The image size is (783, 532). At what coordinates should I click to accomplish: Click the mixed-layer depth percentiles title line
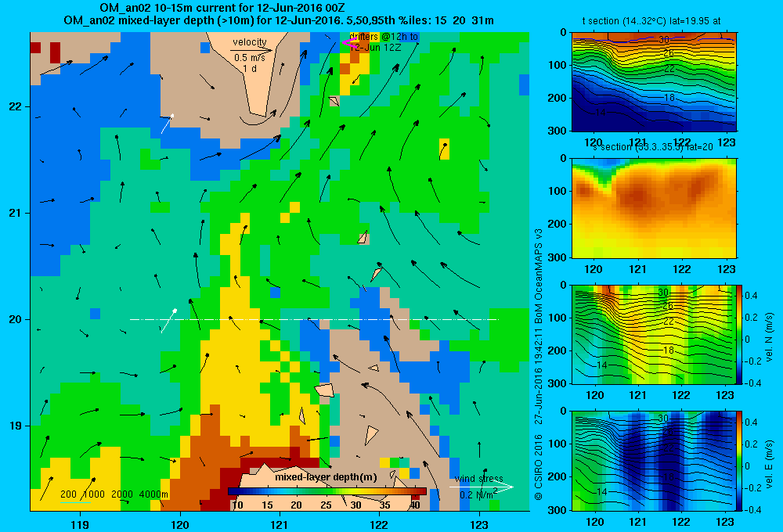[279, 20]
